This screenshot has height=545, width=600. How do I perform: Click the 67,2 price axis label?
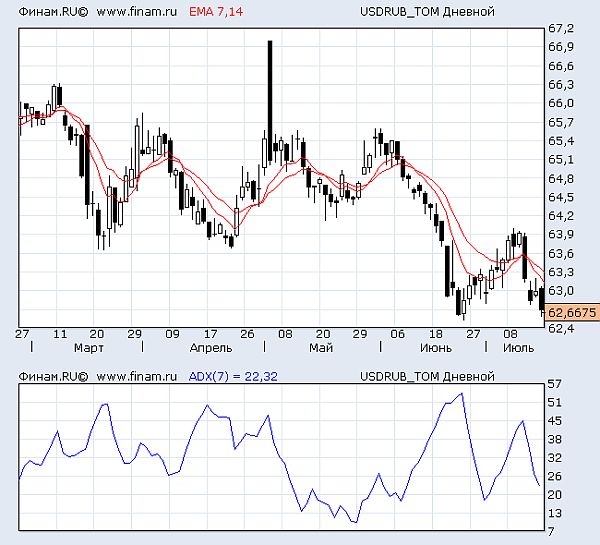[560, 28]
